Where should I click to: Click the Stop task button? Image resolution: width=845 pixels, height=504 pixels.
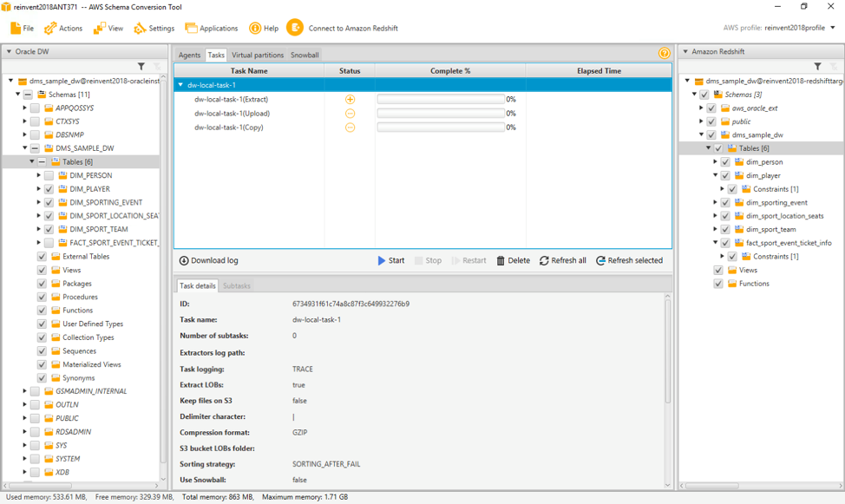pos(428,260)
